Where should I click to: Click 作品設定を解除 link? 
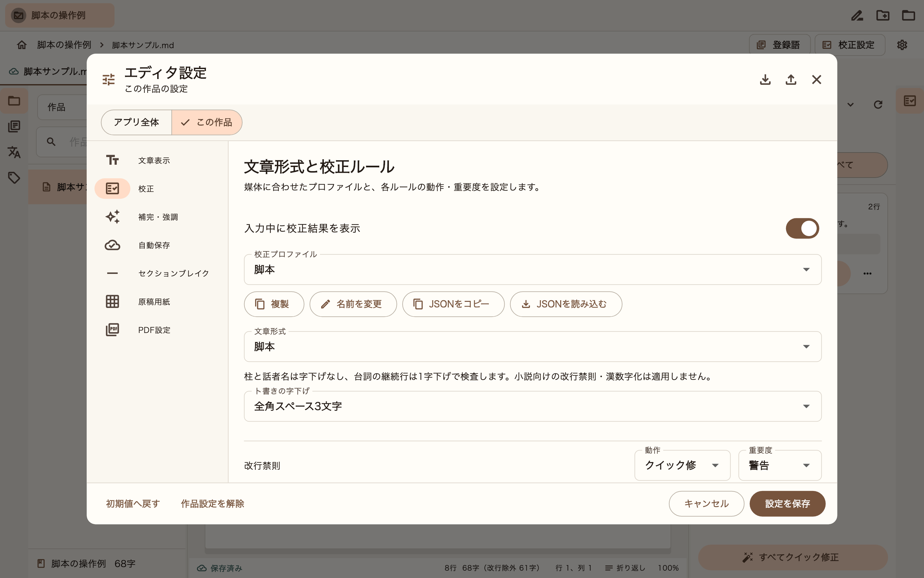point(212,504)
